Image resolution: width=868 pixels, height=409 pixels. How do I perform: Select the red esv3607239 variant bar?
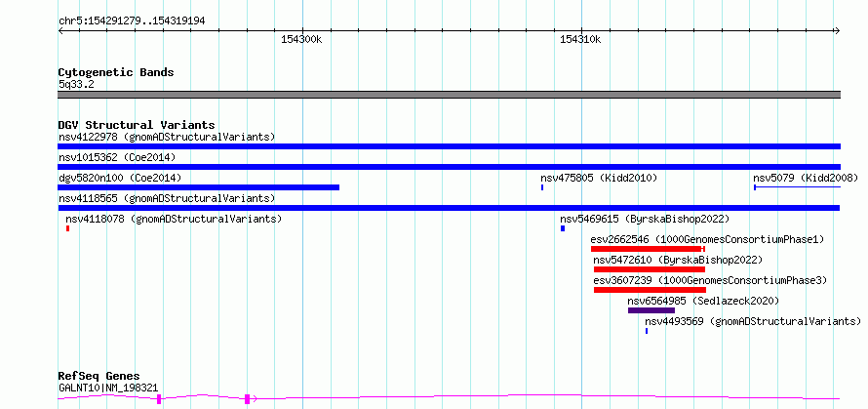[x=650, y=290]
